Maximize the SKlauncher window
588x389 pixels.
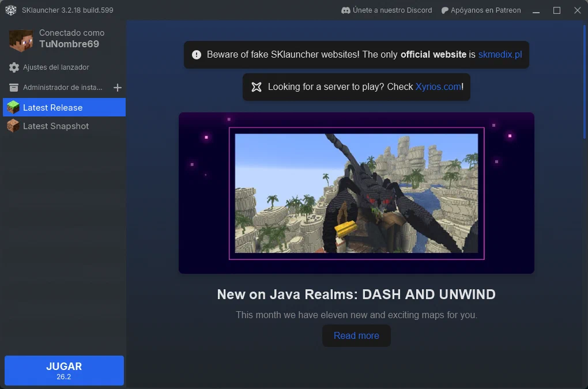[557, 10]
